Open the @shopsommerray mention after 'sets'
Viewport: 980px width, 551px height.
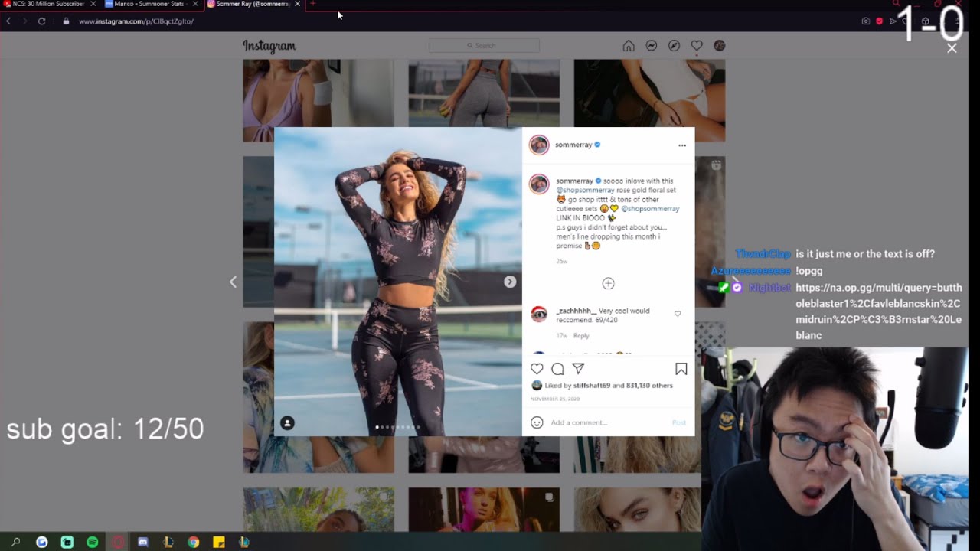point(650,209)
